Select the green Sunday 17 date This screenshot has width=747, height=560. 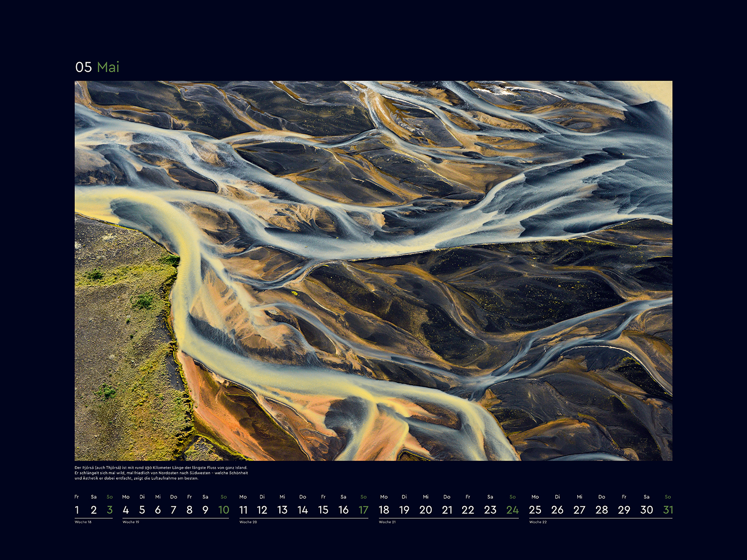click(364, 510)
